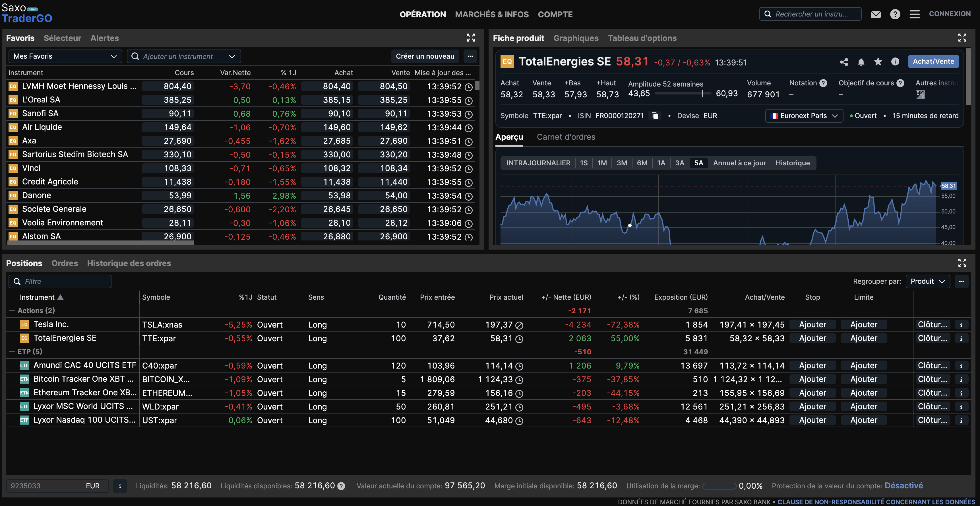Viewport: 980px width, 506px height.
Task: Copy the ISIN code icon
Action: click(x=655, y=116)
